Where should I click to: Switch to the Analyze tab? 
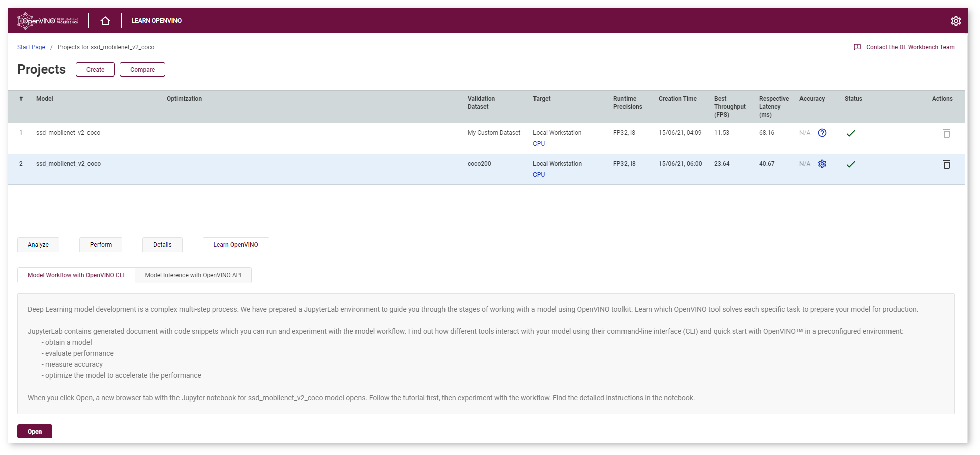(38, 245)
